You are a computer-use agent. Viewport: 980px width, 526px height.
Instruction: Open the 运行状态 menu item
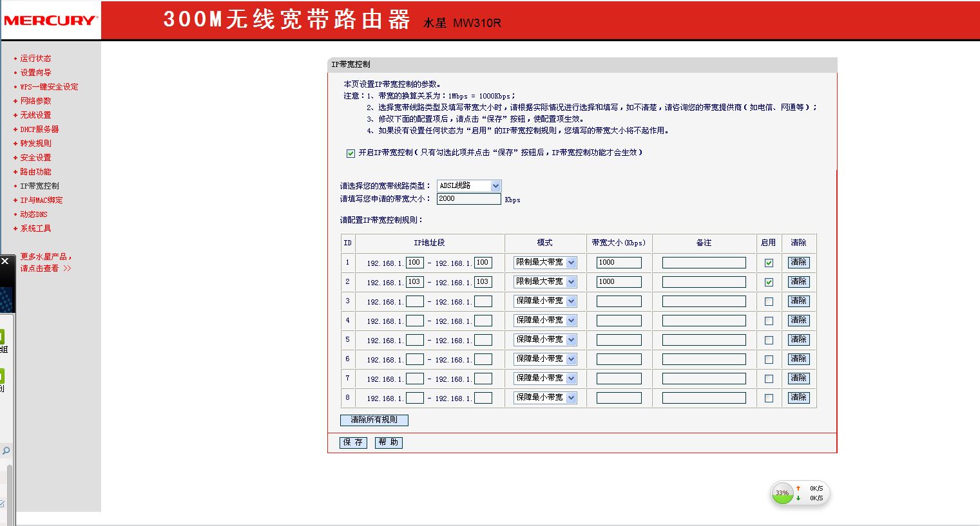pos(35,59)
